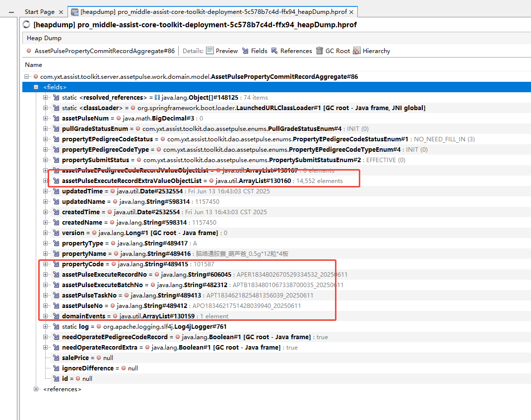Open the Preview details view

click(x=222, y=51)
